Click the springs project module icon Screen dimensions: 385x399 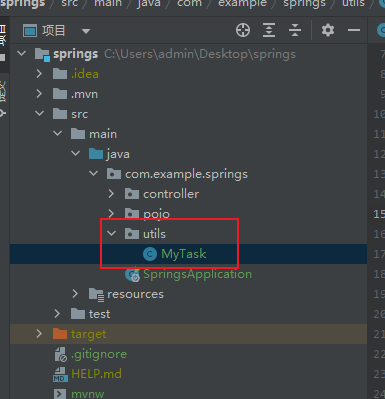43,55
